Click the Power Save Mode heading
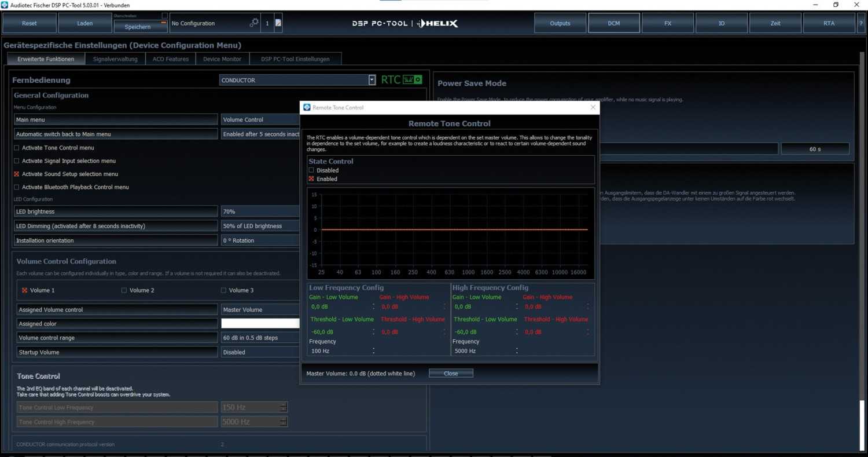Viewport: 868px width, 457px height. pos(472,83)
